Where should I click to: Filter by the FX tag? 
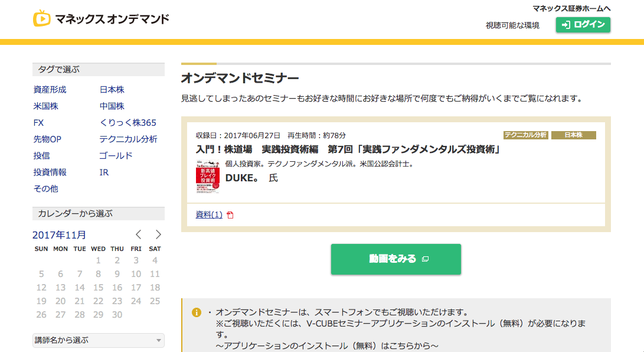[x=39, y=123]
